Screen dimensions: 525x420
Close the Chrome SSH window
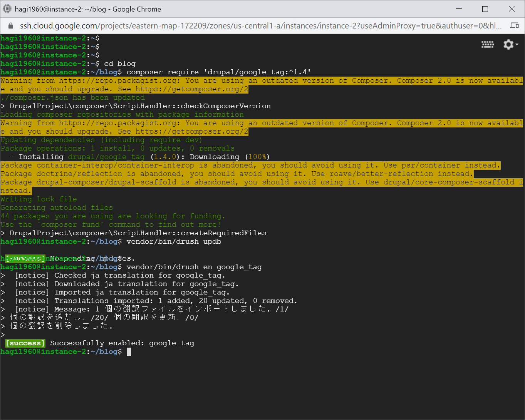click(512, 9)
